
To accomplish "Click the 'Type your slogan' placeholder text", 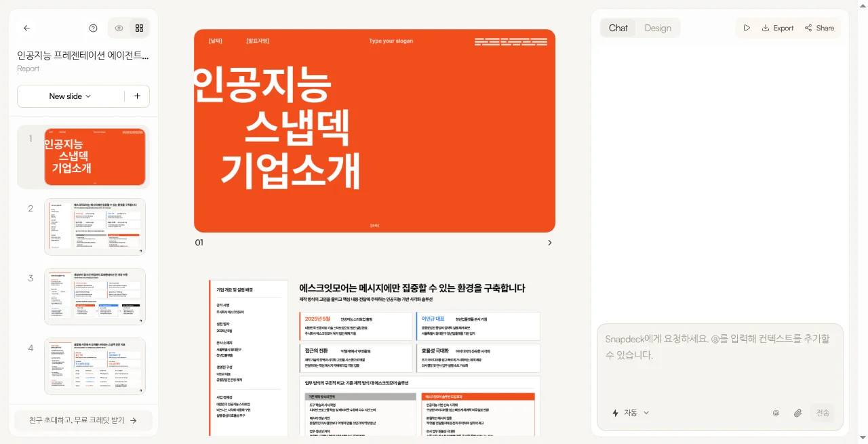I will click(391, 41).
